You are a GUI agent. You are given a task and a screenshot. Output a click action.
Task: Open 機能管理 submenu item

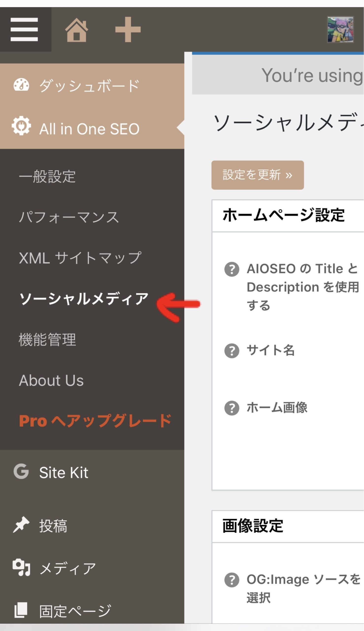click(47, 339)
